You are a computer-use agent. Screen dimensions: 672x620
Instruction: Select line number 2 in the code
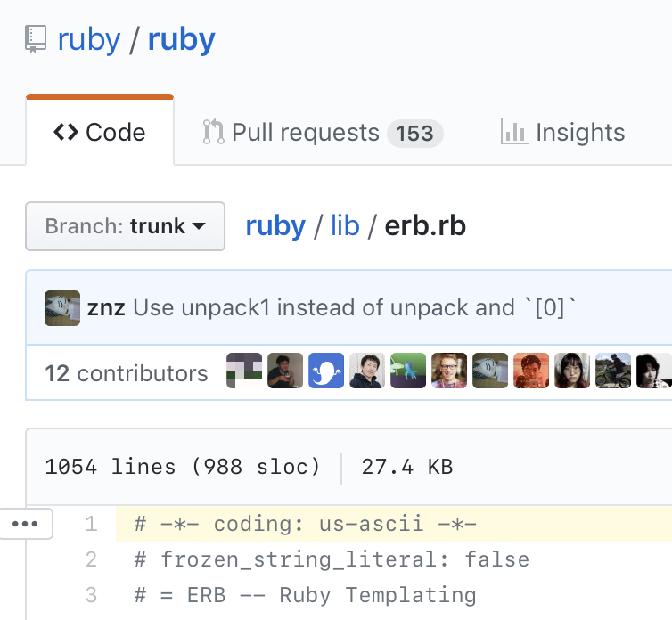coord(91,559)
